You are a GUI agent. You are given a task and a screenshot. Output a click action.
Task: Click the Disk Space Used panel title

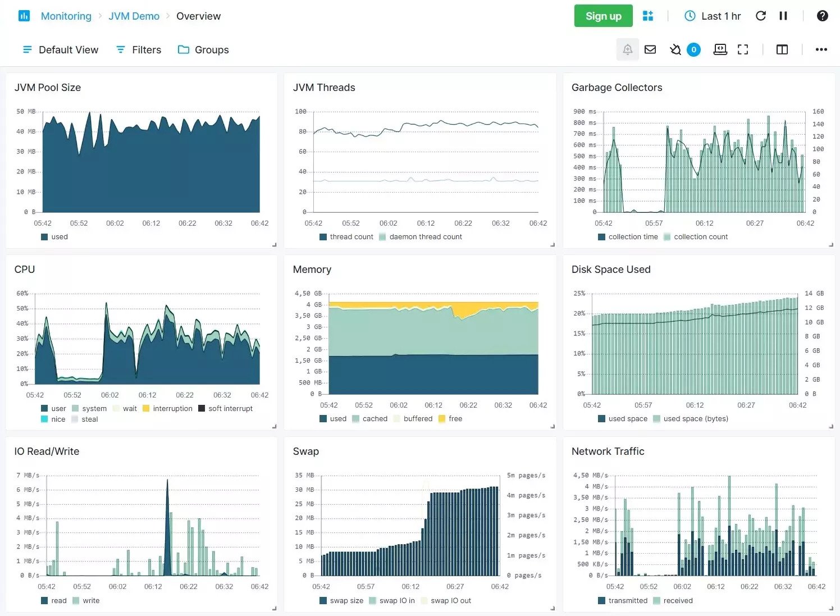click(611, 270)
